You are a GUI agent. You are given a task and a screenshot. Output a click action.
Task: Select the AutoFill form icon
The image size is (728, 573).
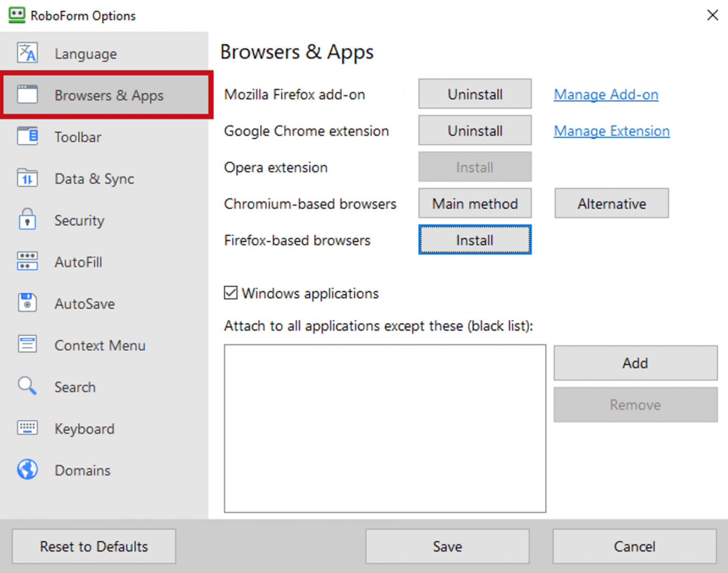pos(27,261)
